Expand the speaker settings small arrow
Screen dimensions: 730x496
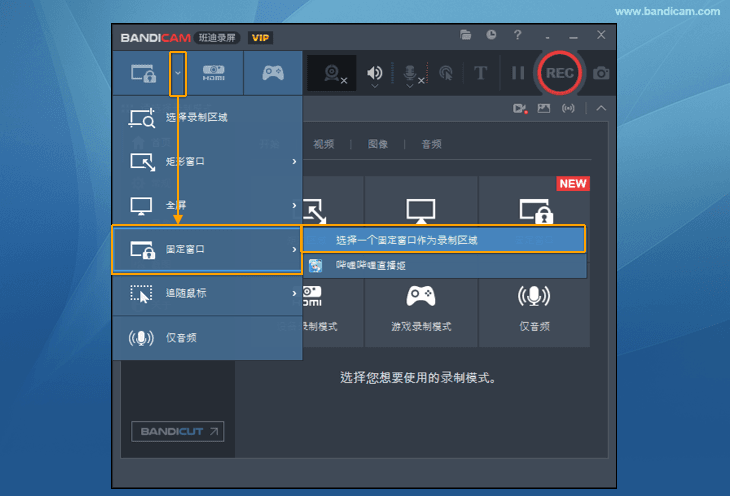pyautogui.click(x=374, y=86)
